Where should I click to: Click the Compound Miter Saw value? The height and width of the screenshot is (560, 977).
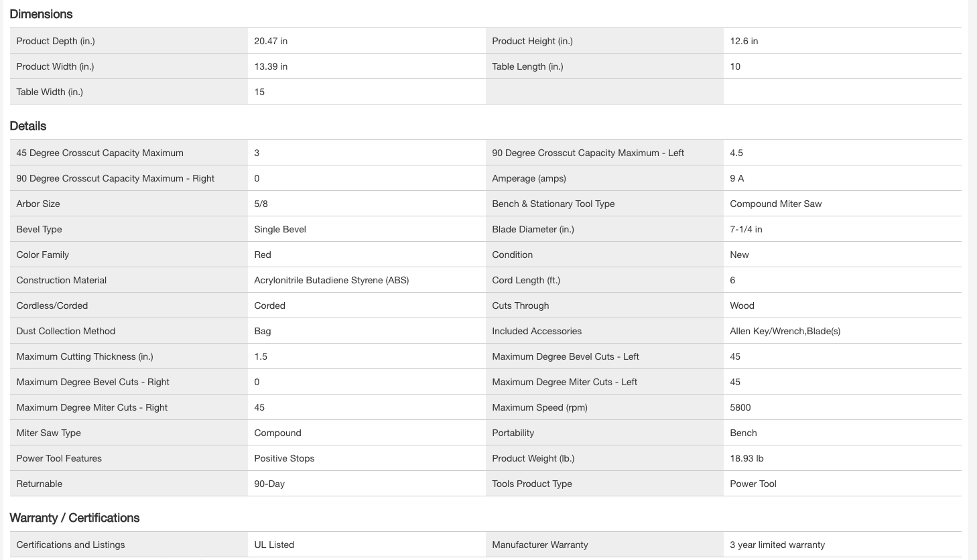coord(775,204)
